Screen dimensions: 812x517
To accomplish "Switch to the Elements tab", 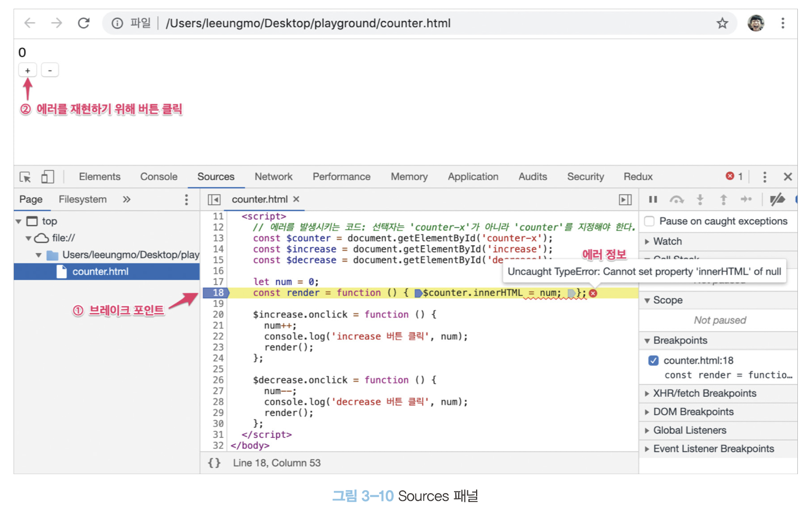I will (99, 176).
